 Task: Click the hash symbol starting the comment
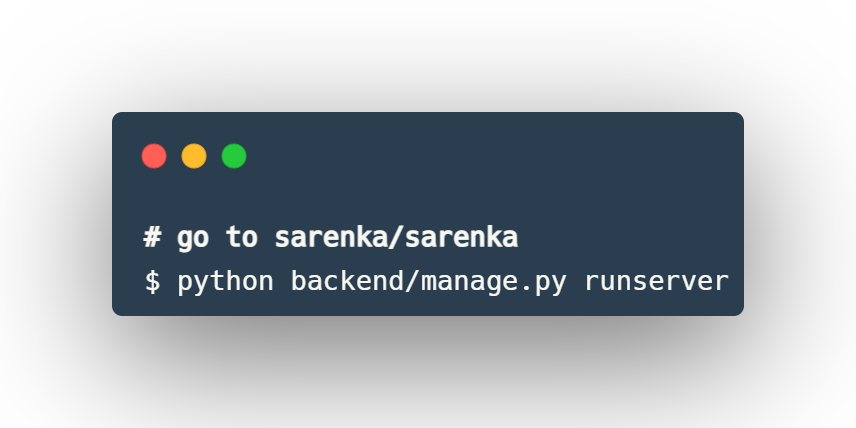152,239
